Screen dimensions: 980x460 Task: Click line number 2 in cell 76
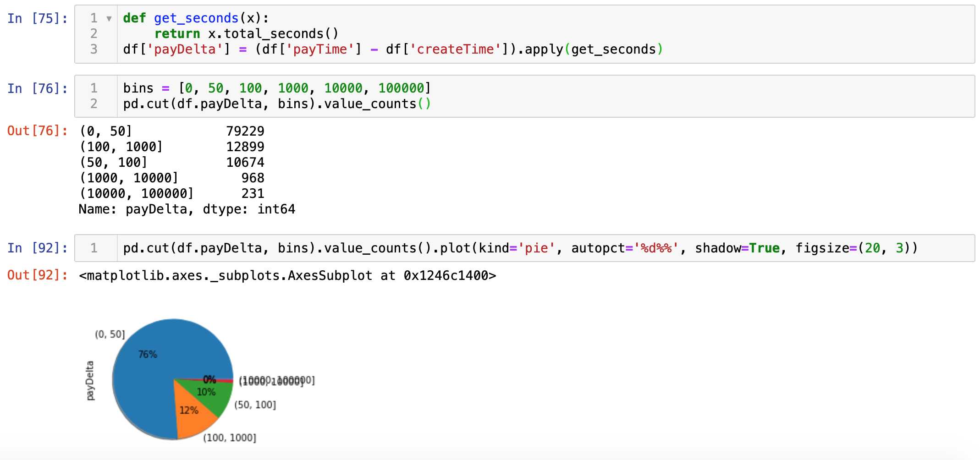[94, 104]
